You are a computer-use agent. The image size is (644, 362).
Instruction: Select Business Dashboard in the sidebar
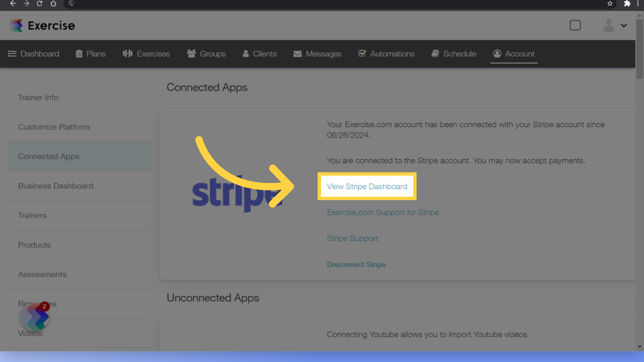pyautogui.click(x=80, y=186)
